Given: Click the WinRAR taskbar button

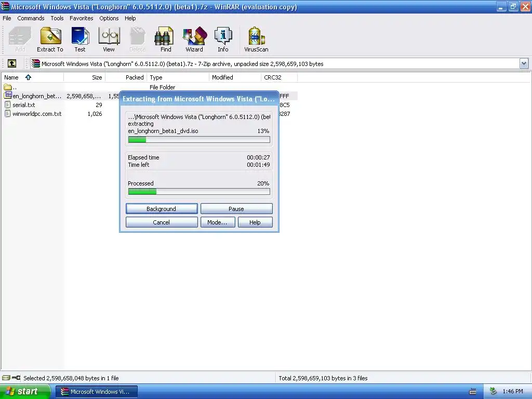Looking at the screenshot, I should [x=97, y=392].
